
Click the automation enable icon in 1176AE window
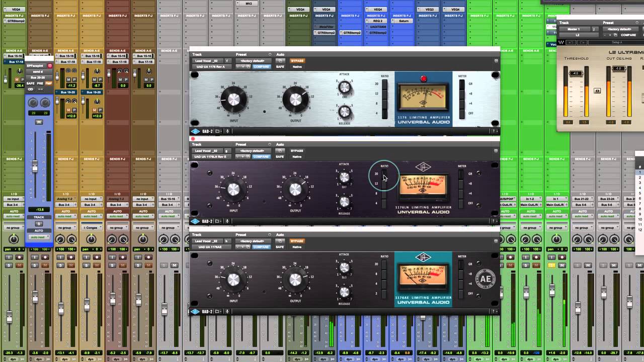[x=280, y=241]
